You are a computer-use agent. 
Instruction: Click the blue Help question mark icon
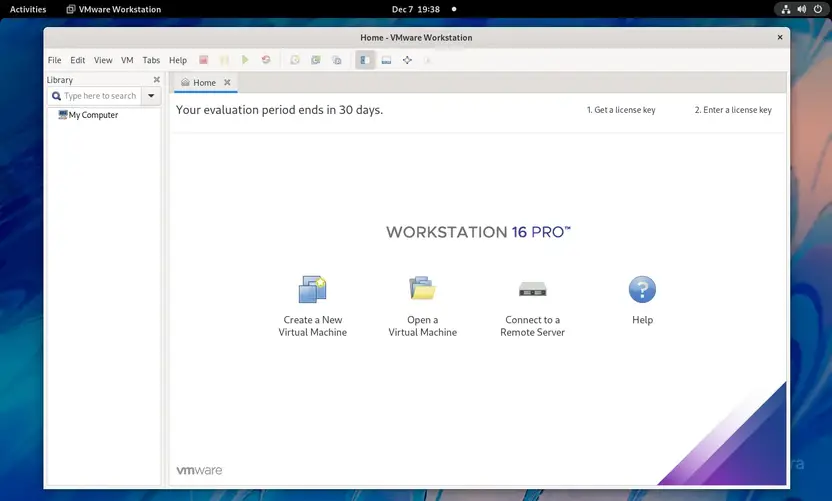(x=642, y=289)
